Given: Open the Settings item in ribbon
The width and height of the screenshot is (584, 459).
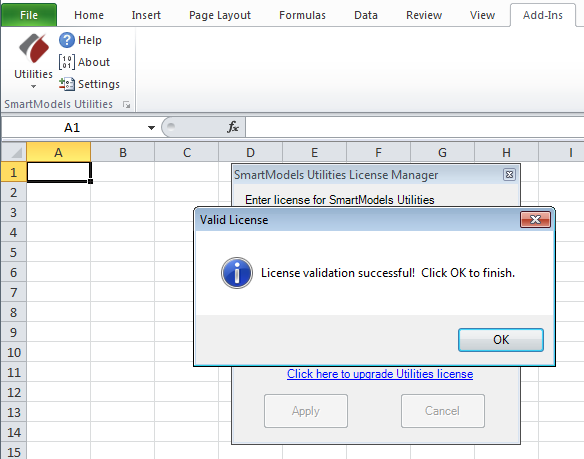Looking at the screenshot, I should (x=89, y=84).
